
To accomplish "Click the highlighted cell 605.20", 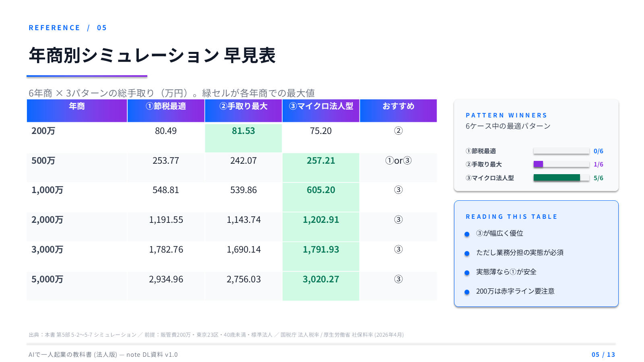I will (321, 197).
